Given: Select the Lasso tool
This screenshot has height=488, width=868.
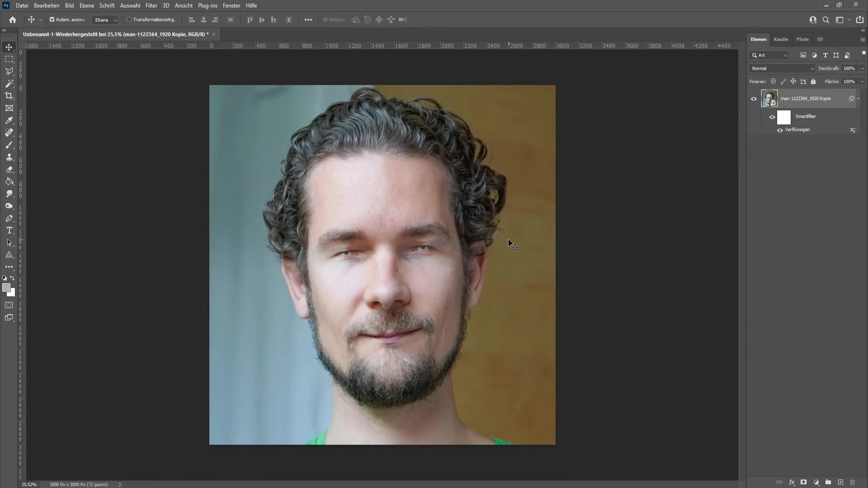Looking at the screenshot, I should click(x=9, y=71).
